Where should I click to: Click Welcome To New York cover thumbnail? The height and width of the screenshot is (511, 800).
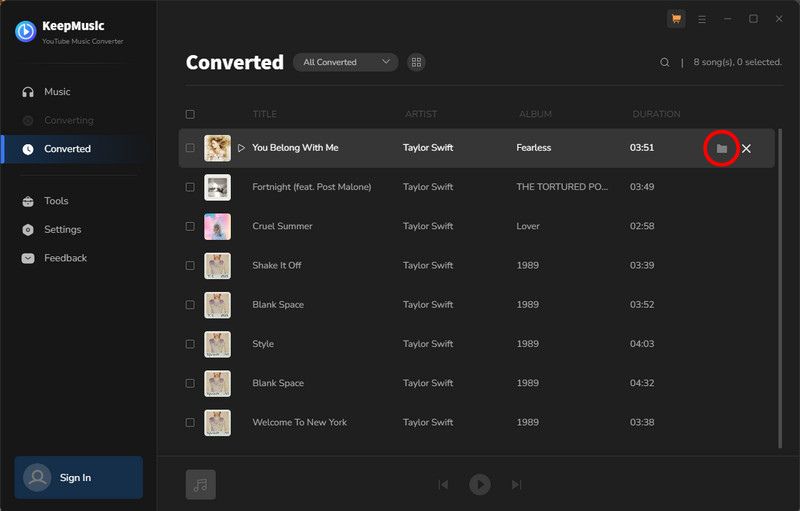coord(217,423)
